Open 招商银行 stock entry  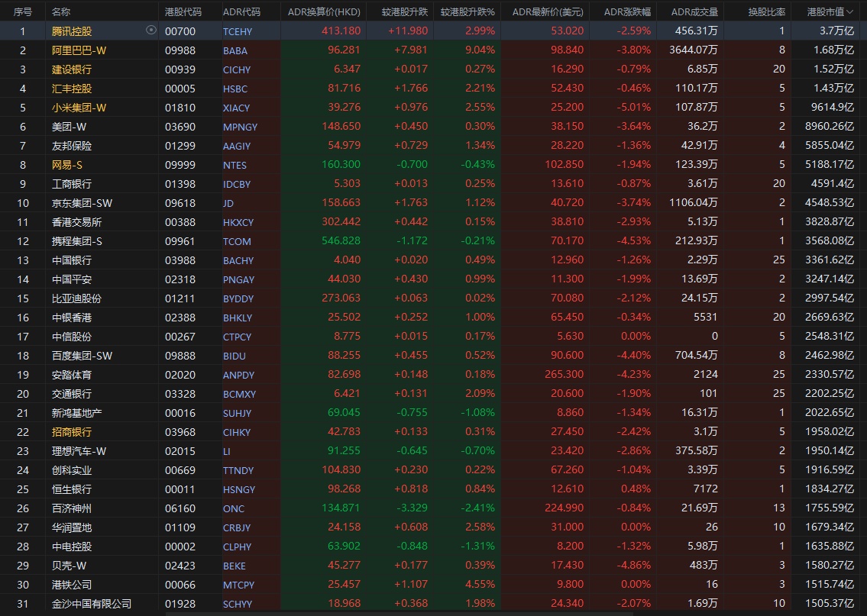[72, 432]
